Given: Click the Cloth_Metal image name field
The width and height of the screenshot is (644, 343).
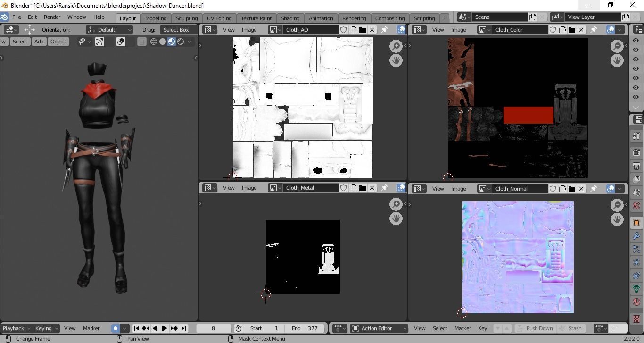Looking at the screenshot, I should click(x=311, y=188).
